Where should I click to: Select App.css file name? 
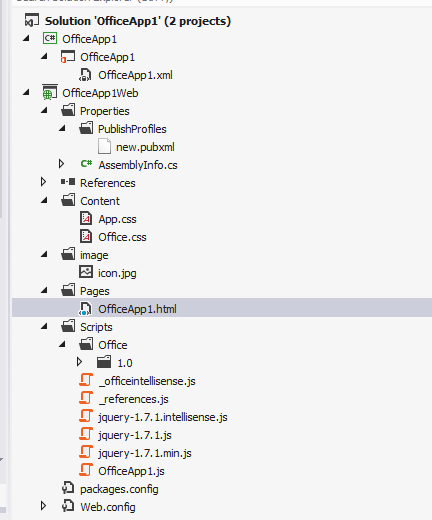point(117,219)
